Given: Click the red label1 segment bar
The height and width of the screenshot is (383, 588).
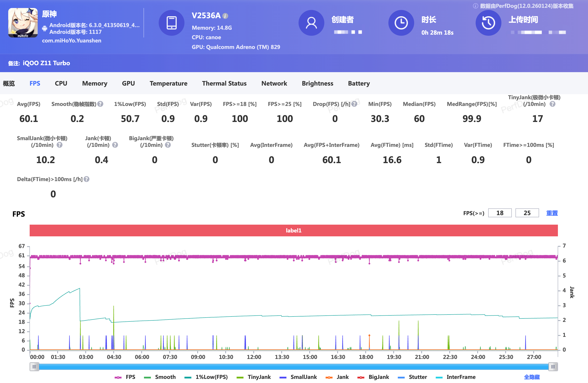Looking at the screenshot, I should (x=294, y=230).
